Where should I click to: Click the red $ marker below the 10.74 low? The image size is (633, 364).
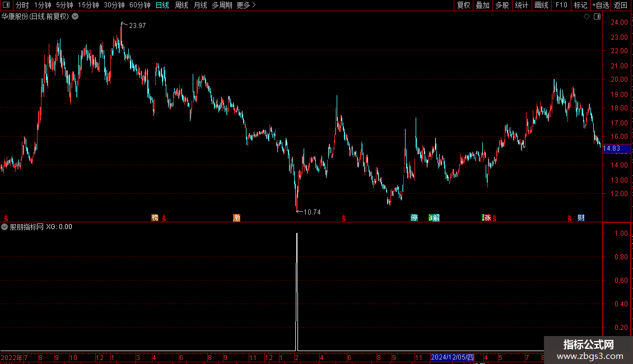coord(344,218)
